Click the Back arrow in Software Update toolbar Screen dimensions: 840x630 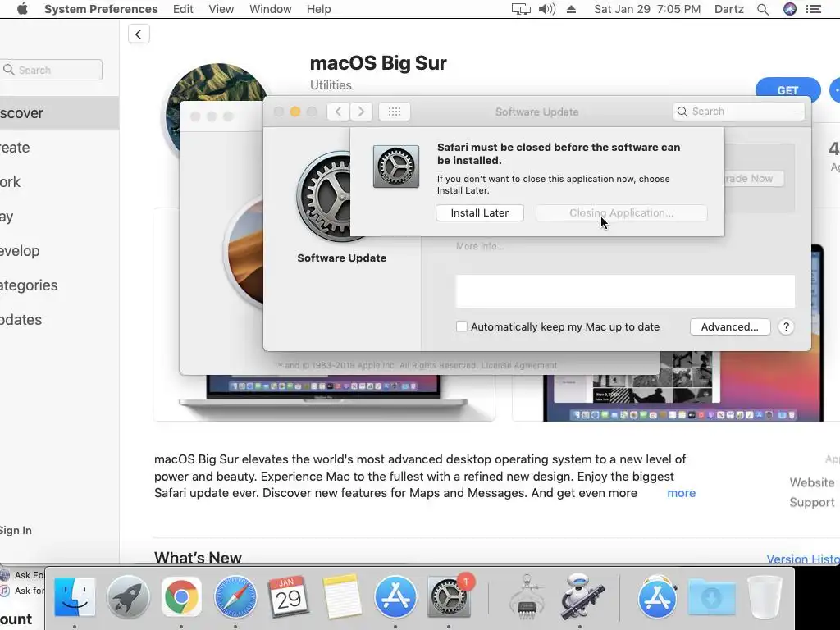click(338, 112)
